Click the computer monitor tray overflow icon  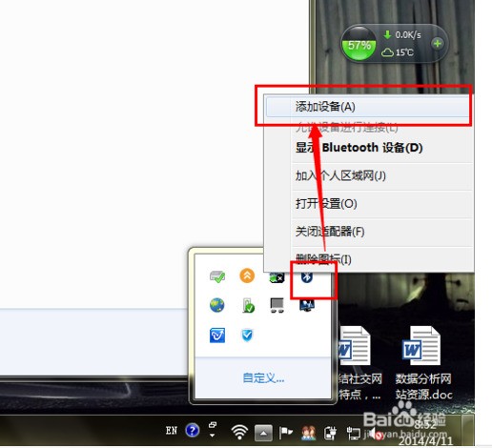pyautogui.click(x=277, y=305)
